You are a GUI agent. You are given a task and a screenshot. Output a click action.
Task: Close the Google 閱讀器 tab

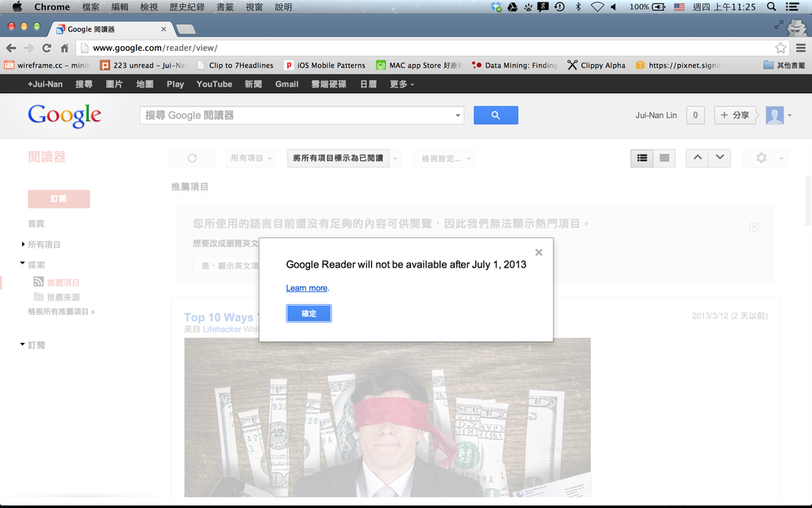coord(163,29)
